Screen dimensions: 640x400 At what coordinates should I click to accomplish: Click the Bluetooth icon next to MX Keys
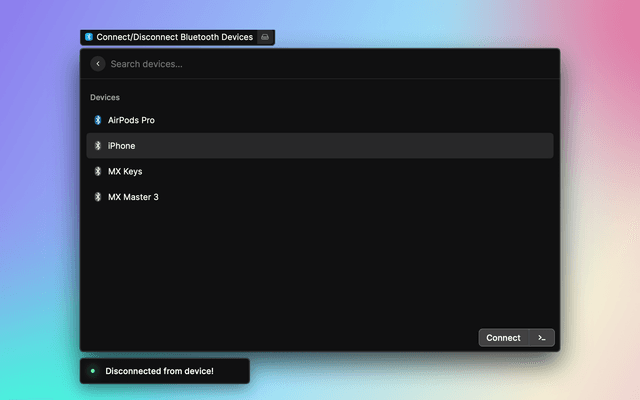pos(98,171)
